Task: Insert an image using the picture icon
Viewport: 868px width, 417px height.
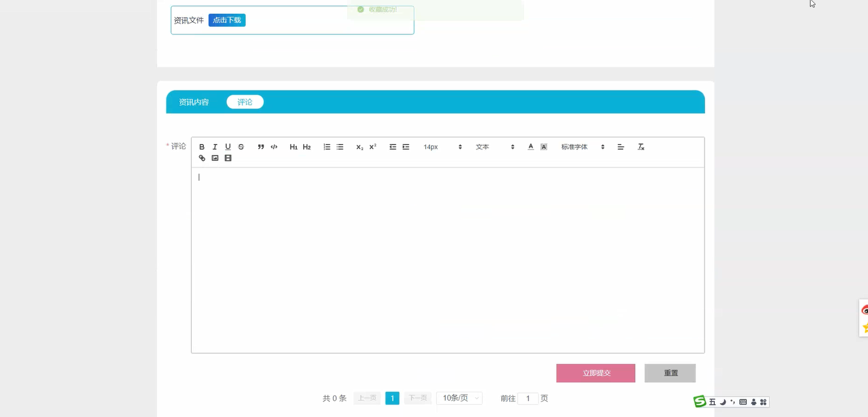Action: point(215,158)
